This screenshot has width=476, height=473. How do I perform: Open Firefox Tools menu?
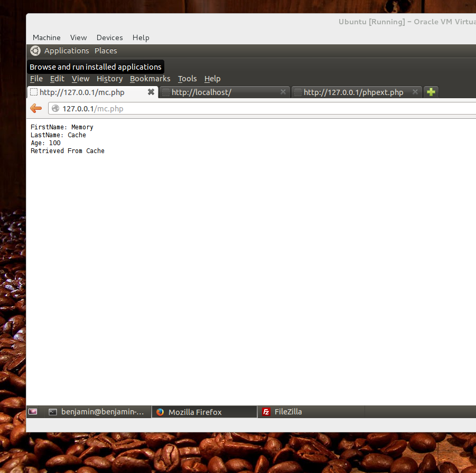(188, 79)
